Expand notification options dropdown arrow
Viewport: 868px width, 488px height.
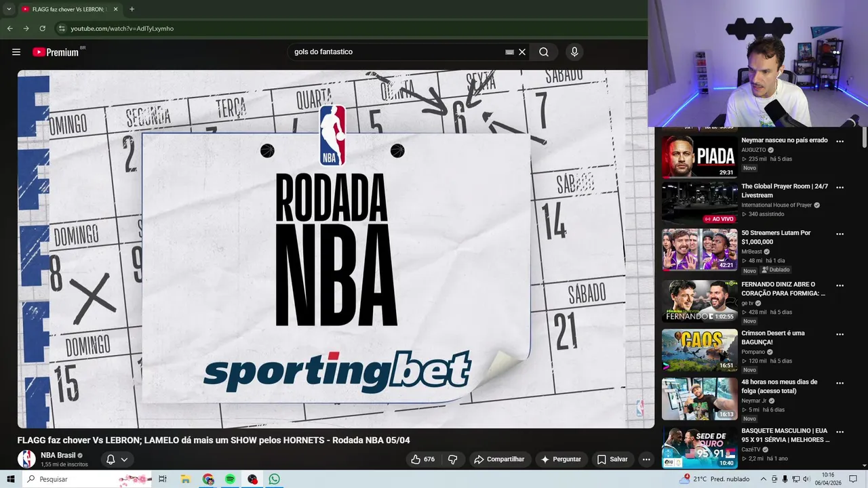click(124, 460)
